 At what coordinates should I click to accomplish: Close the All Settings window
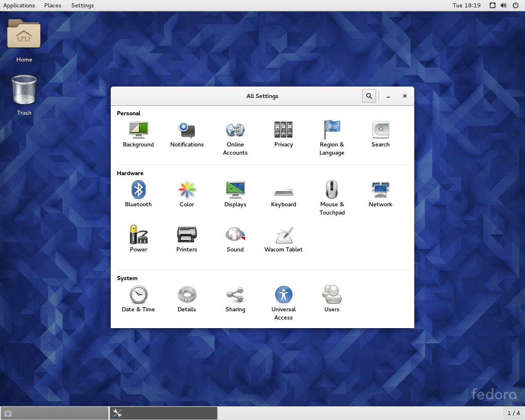tap(405, 96)
